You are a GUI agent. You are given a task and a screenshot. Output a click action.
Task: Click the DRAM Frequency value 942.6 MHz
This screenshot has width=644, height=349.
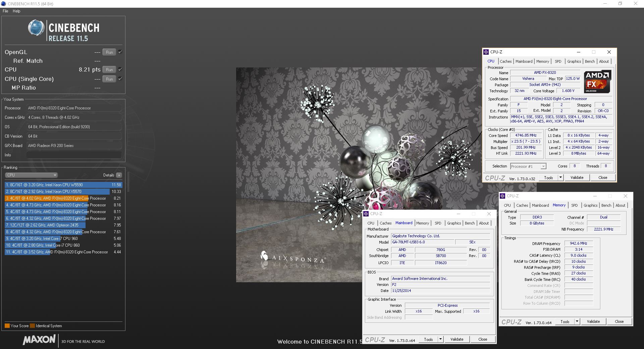pyautogui.click(x=578, y=243)
